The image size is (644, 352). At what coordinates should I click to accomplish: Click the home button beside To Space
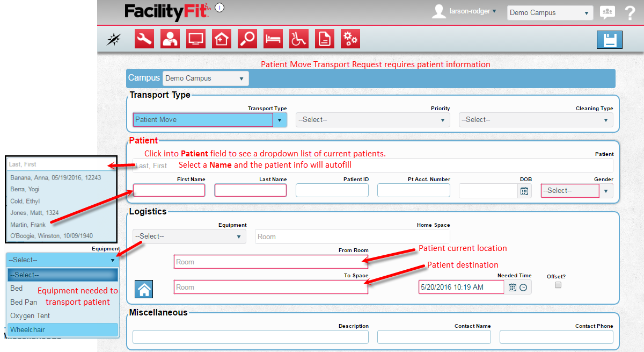coord(145,289)
